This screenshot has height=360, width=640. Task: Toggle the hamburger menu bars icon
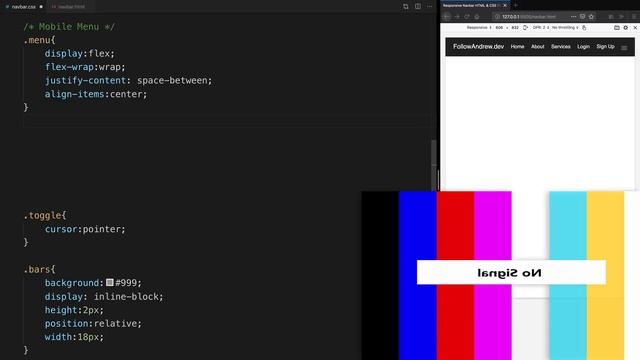(624, 48)
